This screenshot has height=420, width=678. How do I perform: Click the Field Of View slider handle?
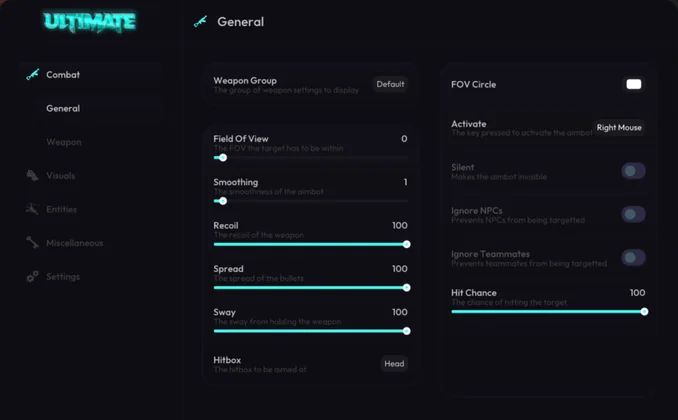pos(223,158)
